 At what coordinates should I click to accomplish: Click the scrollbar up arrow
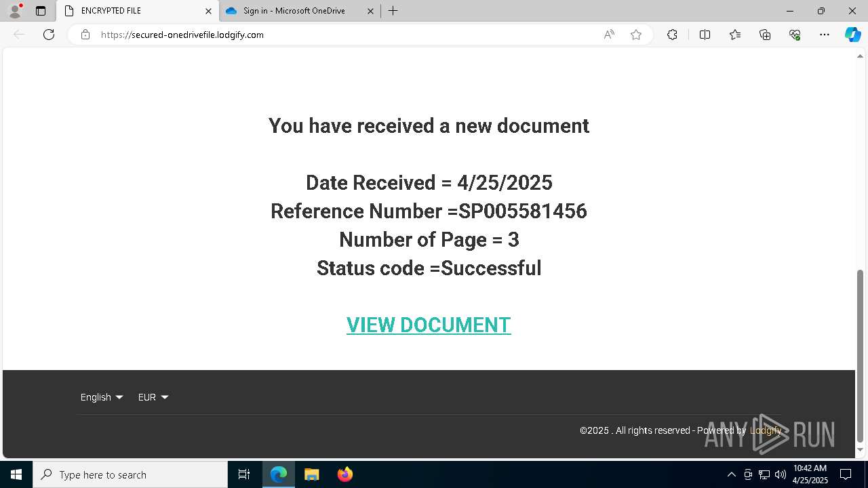pos(860,56)
